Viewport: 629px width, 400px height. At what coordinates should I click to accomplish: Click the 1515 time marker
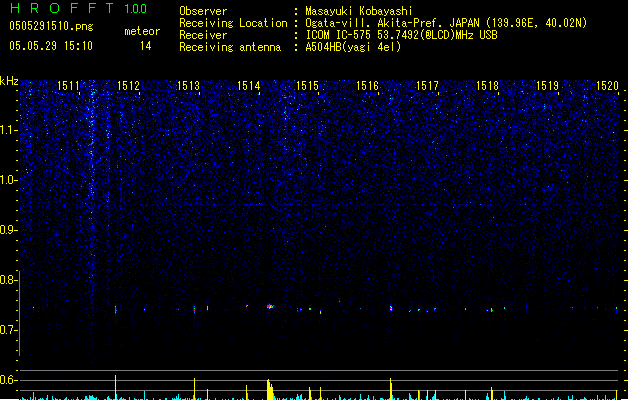(x=307, y=85)
